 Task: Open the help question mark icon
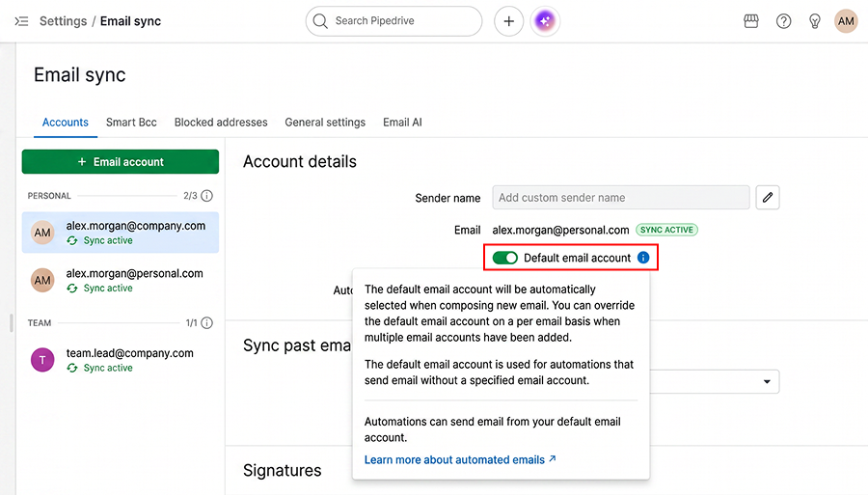point(783,21)
